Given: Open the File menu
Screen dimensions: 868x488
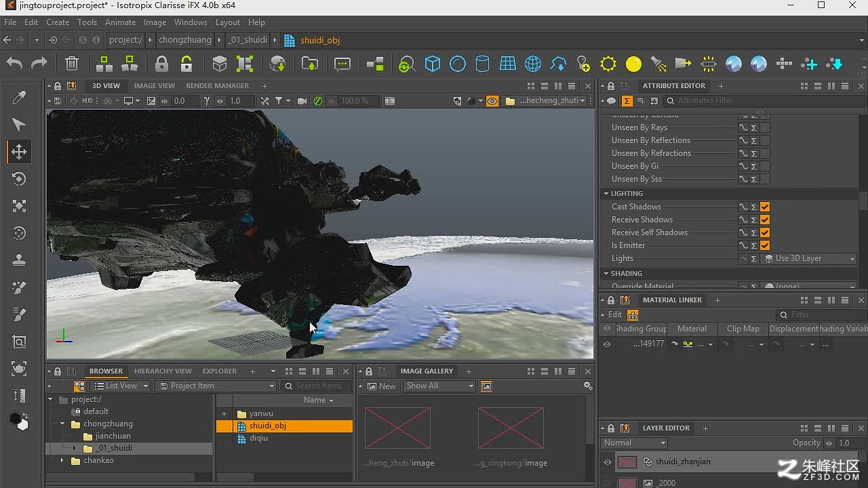Looking at the screenshot, I should pos(10,22).
